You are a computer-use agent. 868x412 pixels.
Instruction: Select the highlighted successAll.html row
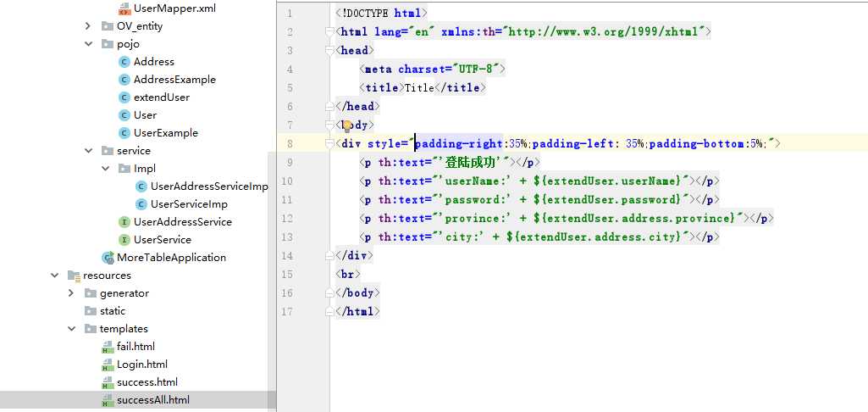coord(138,400)
